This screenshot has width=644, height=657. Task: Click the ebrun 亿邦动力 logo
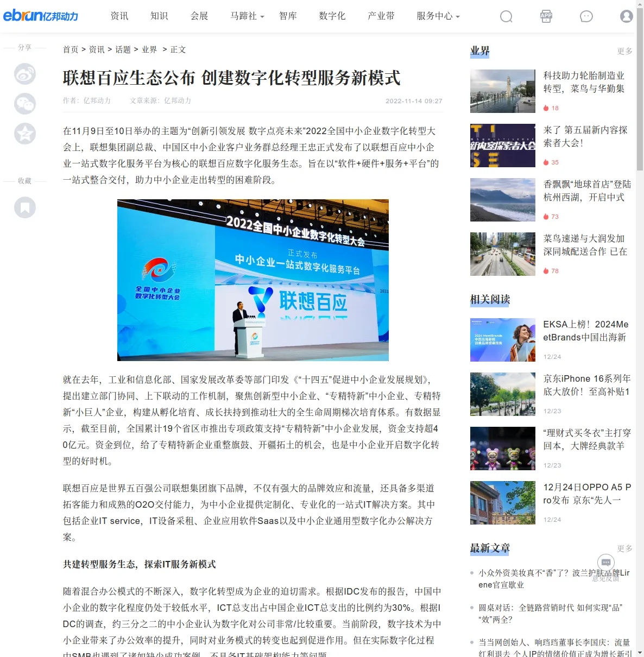[41, 16]
